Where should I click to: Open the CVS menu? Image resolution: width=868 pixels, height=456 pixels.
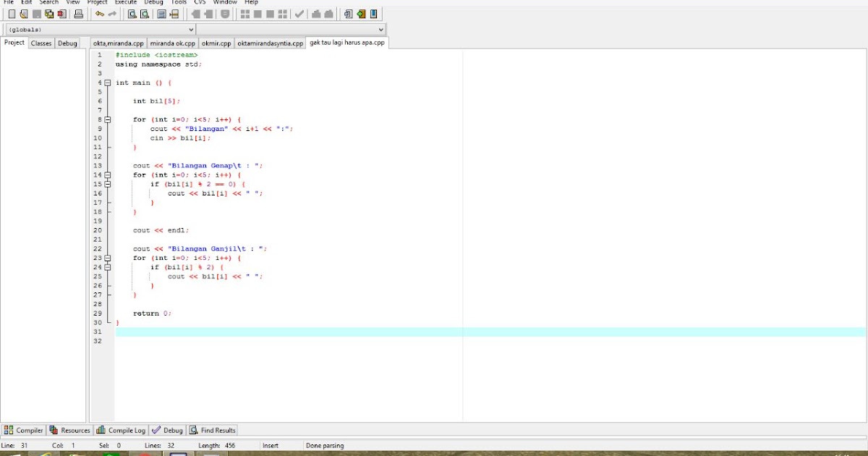pyautogui.click(x=200, y=2)
